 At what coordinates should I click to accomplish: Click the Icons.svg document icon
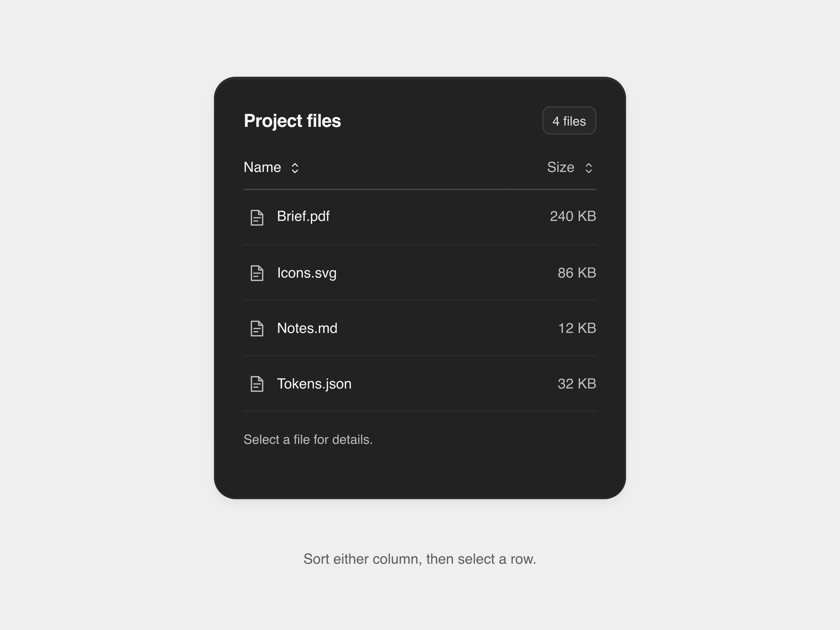pos(257,273)
